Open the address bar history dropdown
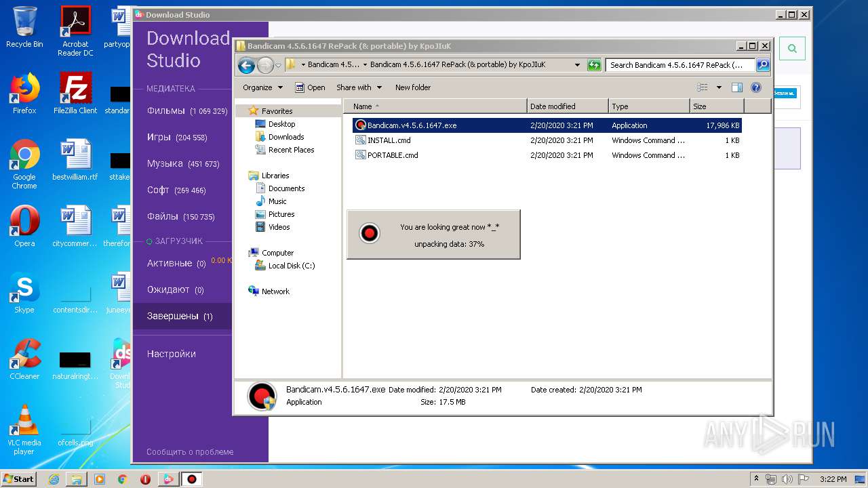 click(577, 65)
